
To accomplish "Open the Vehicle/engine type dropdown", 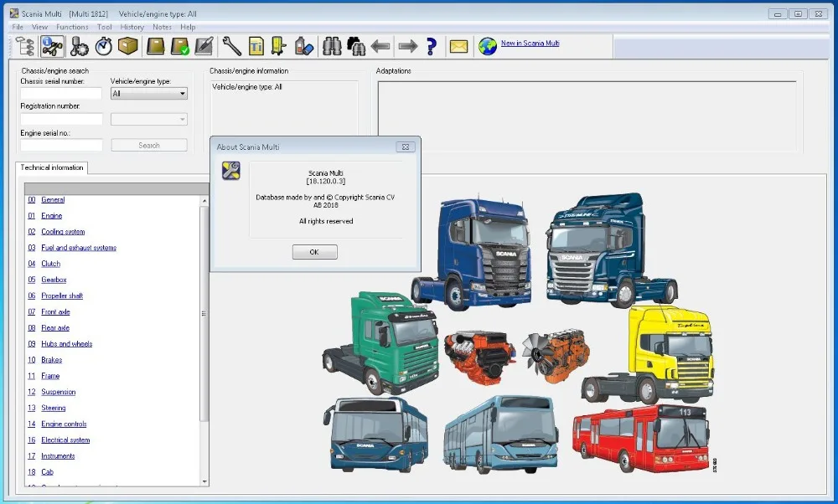I will coord(149,94).
